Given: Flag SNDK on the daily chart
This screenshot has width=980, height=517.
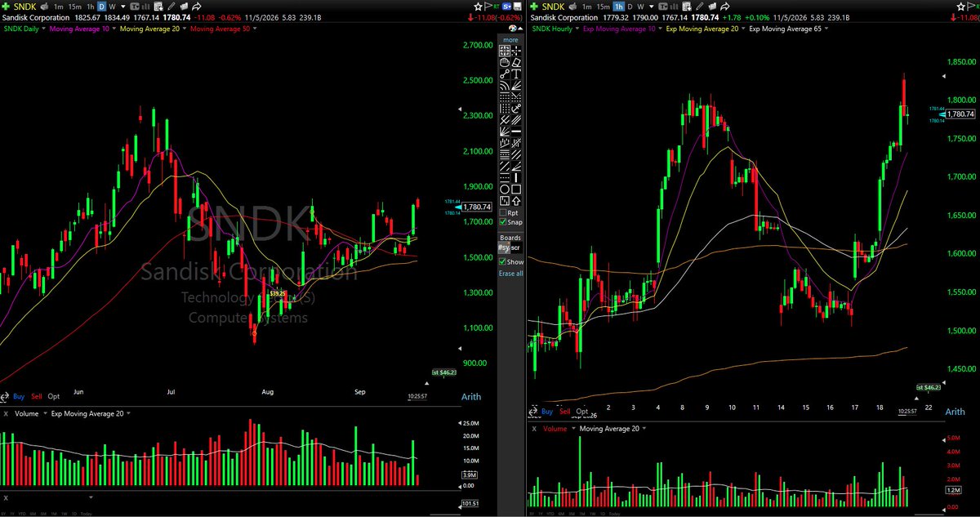Looking at the screenshot, I should point(488,7).
